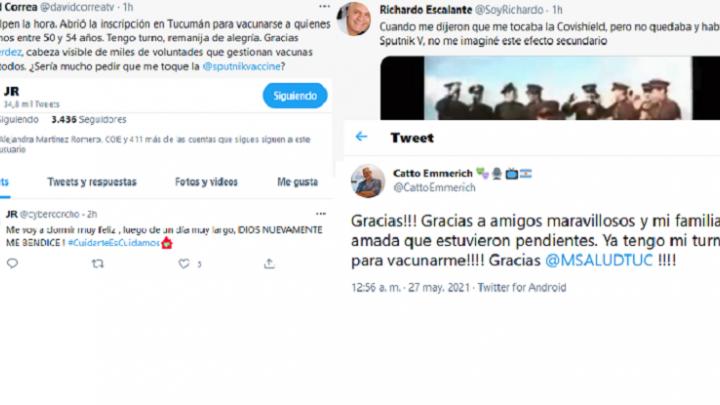Viewport: 720px width, 405px height.
Task: Like JR's tweet with the heart icon
Action: pyautogui.click(x=184, y=264)
